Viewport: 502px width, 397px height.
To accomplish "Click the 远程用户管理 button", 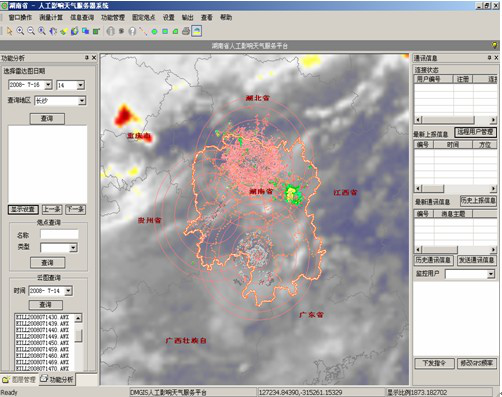I will 476,132.
